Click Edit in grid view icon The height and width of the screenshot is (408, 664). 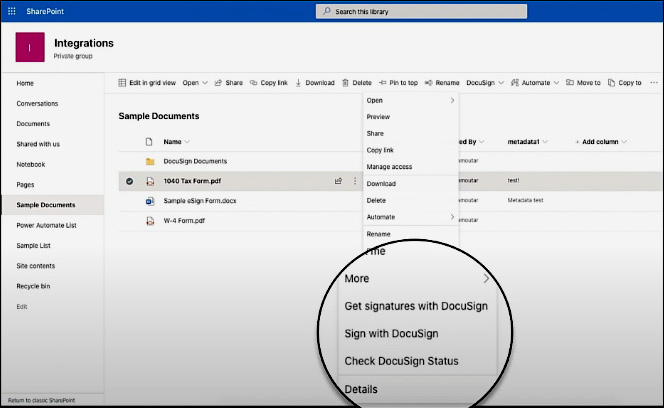(122, 83)
